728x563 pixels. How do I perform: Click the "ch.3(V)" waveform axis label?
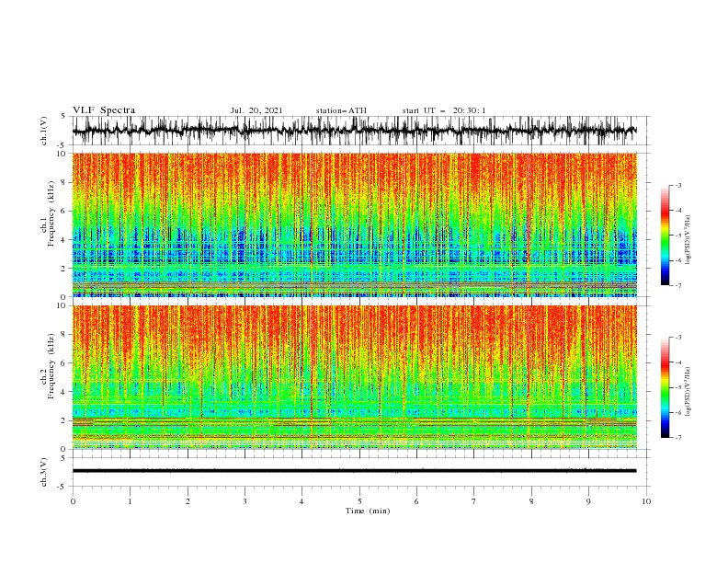click(x=44, y=472)
